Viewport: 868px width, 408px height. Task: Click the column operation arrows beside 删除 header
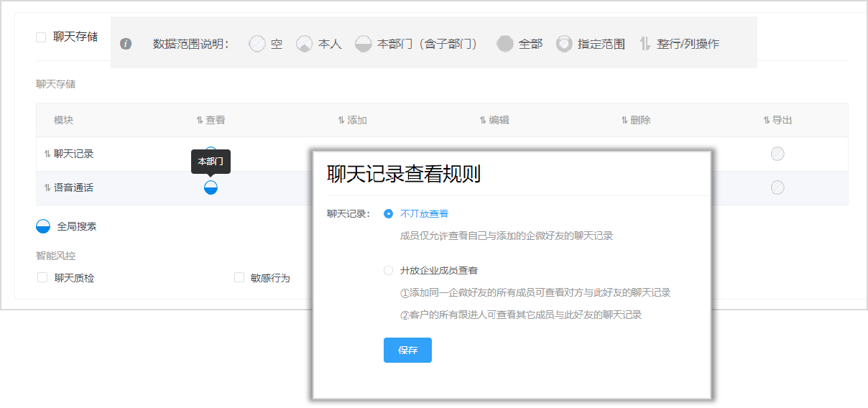point(624,121)
